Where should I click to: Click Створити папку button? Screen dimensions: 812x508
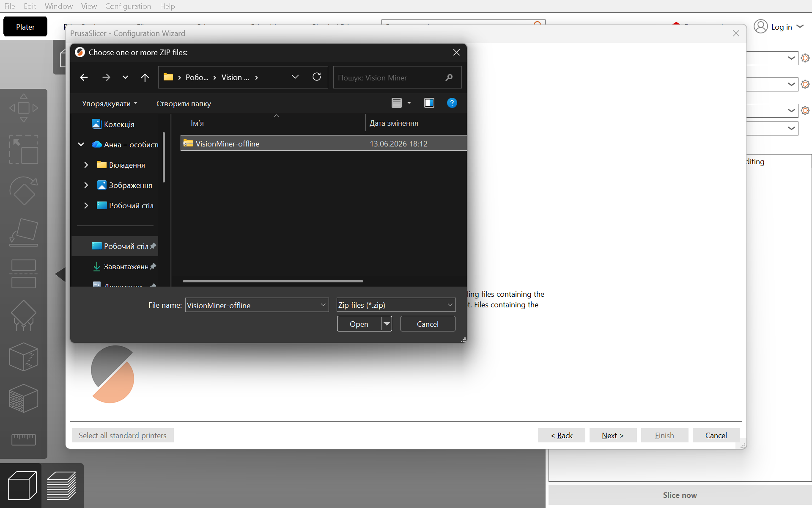click(x=184, y=103)
